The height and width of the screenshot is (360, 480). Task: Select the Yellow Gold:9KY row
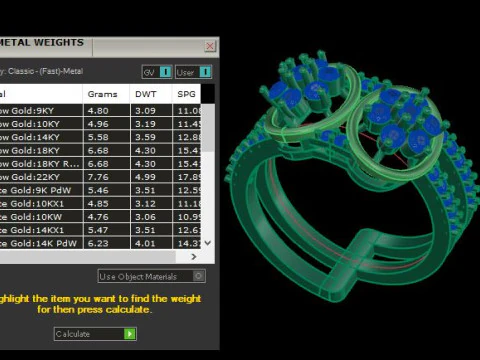click(x=100, y=111)
